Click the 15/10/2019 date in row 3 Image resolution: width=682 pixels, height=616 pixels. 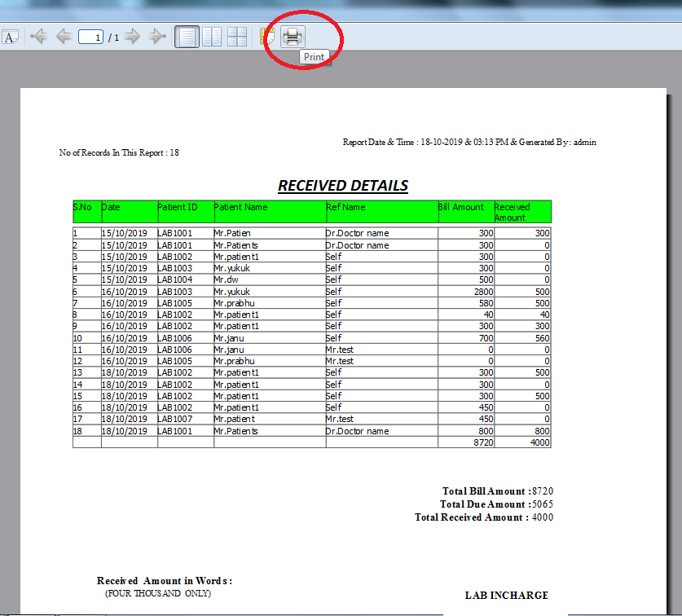pyautogui.click(x=124, y=257)
